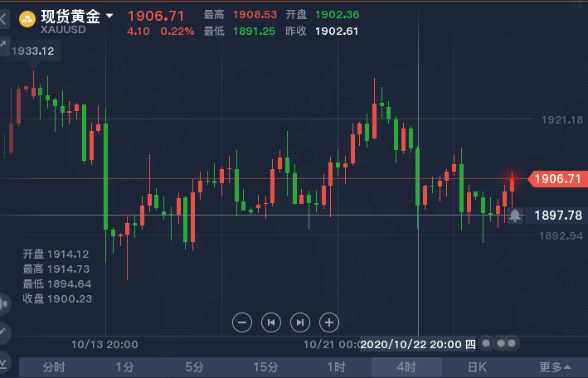Jump to latest candle with skip-forward button
The height and width of the screenshot is (378, 588).
pos(300,322)
